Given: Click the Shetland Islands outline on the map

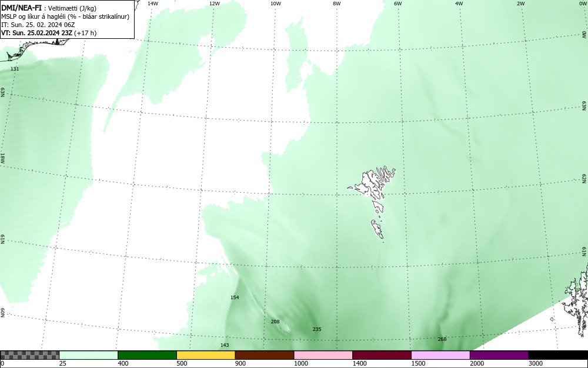Looking at the screenshot, I should (577, 300).
